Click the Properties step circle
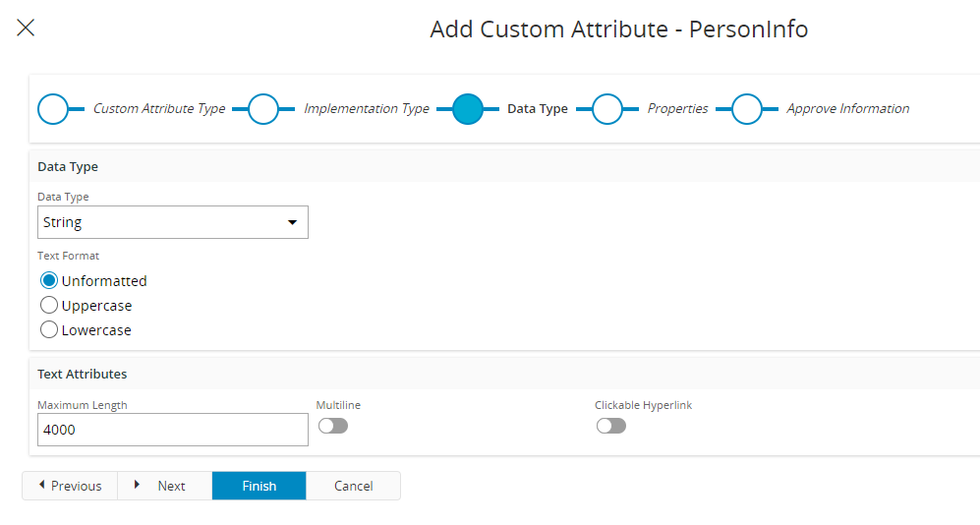The image size is (980, 525). (607, 109)
